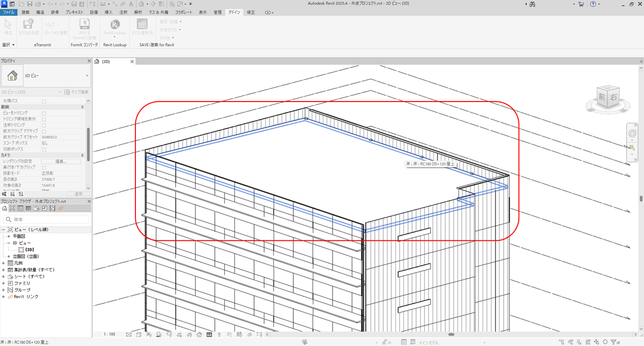Image resolution: width=644 pixels, height=346 pixels.
Task: Click the Text (A) tool in quick access toolbar
Action: (130, 4)
